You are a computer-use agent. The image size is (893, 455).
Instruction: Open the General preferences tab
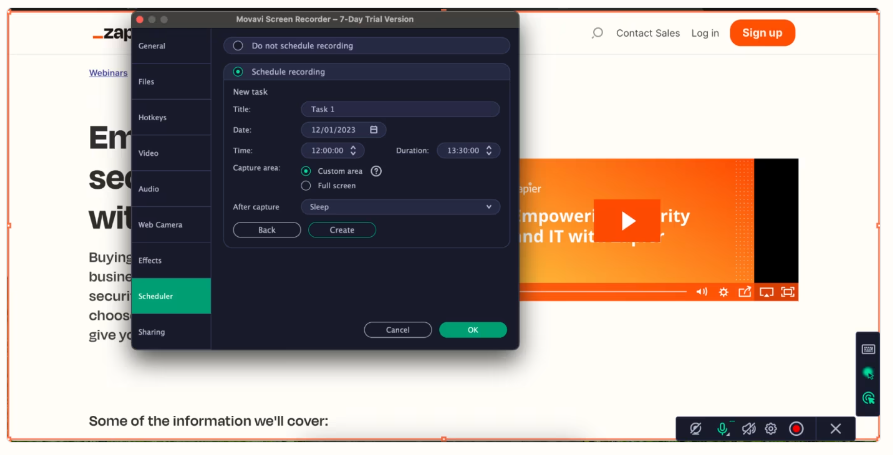coord(171,46)
